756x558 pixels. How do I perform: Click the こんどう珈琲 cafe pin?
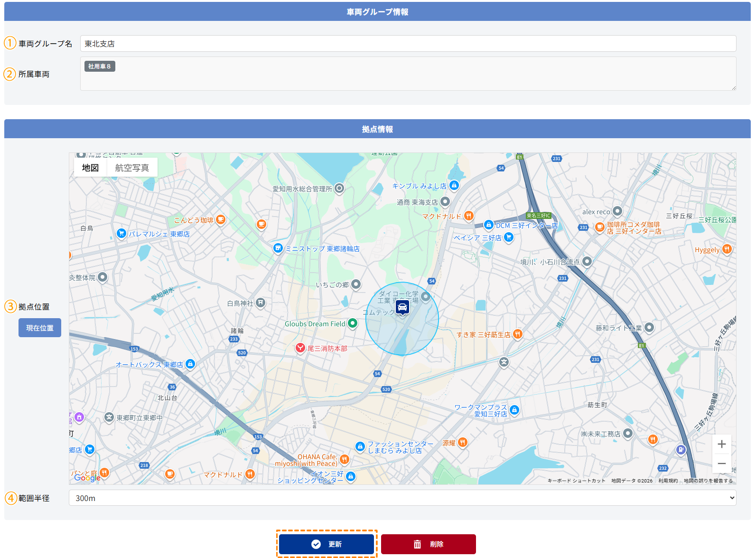pos(221,219)
